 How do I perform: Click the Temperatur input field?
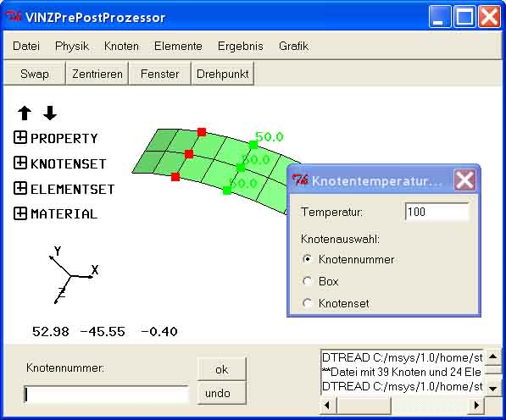436,212
